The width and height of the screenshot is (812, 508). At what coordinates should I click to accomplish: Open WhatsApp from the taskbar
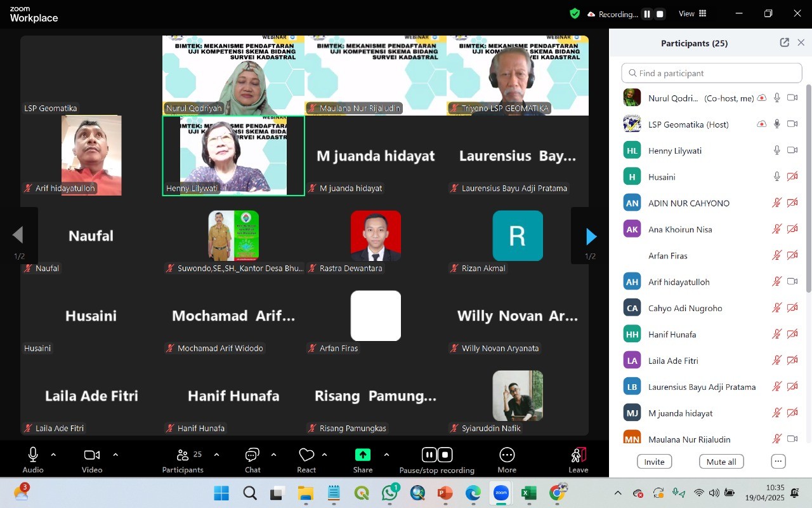click(x=390, y=493)
